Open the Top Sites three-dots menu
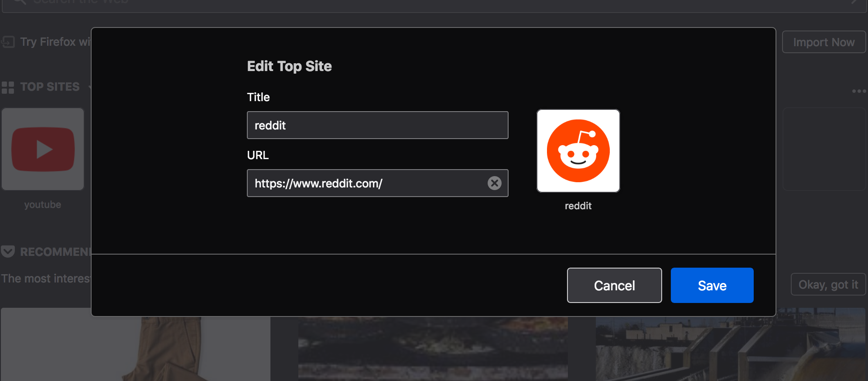The image size is (868, 381). (x=859, y=91)
